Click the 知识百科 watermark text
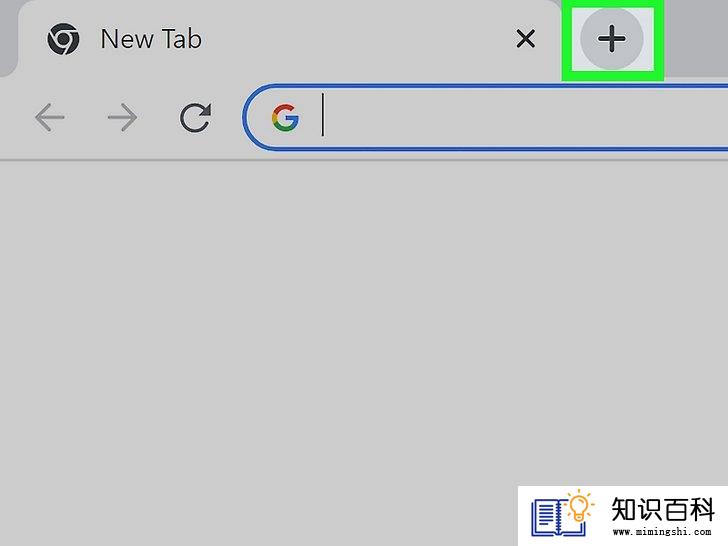 pyautogui.click(x=663, y=509)
